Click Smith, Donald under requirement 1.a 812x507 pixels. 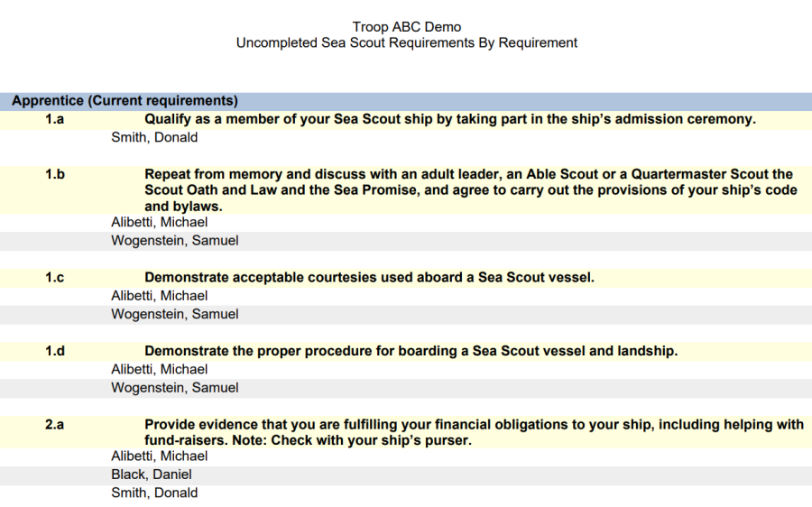tap(154, 138)
